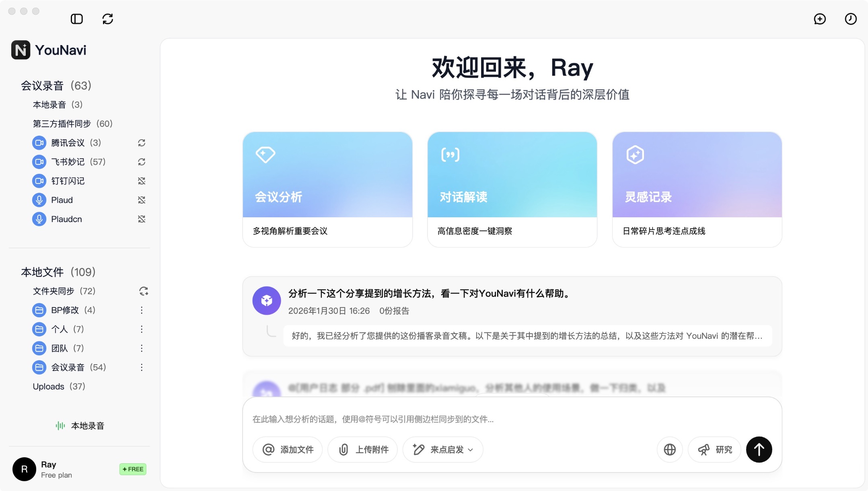This screenshot has height=491, width=868.
Task: Click the disconnected sync icon beside 钉钉闪记
Action: [x=142, y=181]
